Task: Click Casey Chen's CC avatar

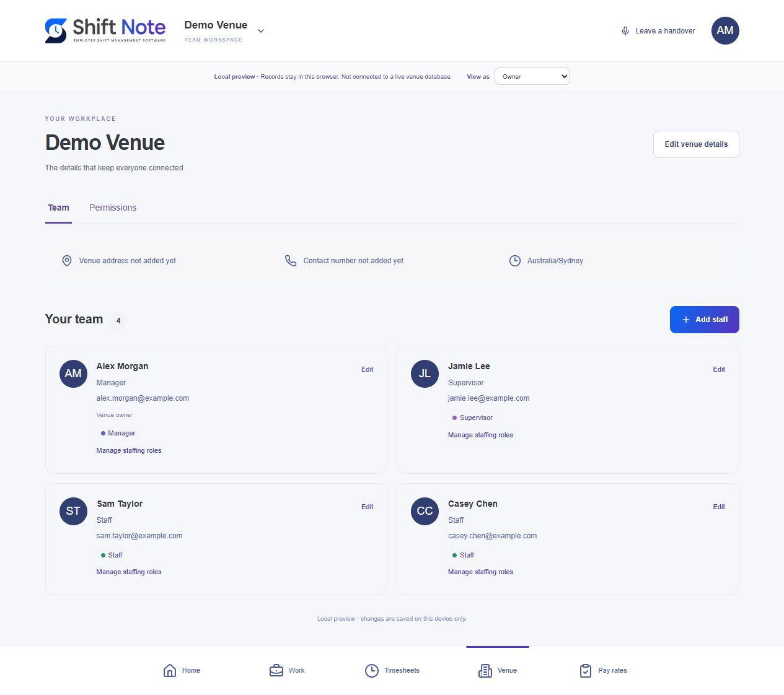Action: [425, 511]
